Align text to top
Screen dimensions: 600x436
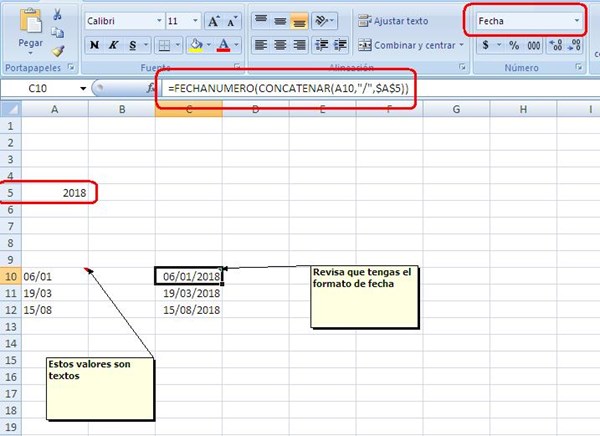click(x=261, y=21)
